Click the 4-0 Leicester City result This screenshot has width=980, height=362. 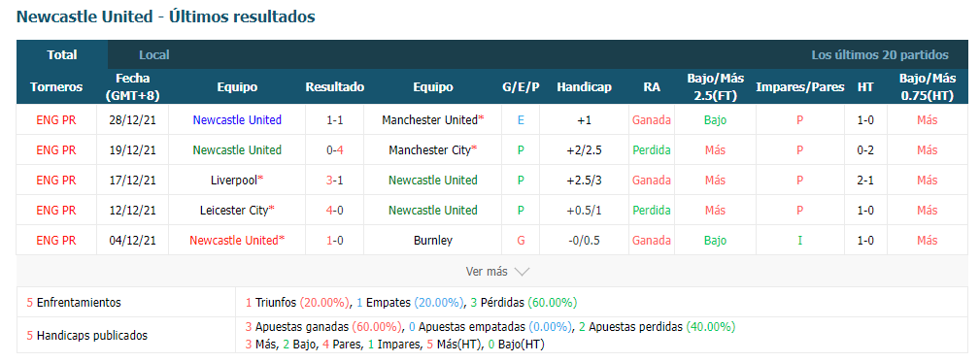[334, 211]
